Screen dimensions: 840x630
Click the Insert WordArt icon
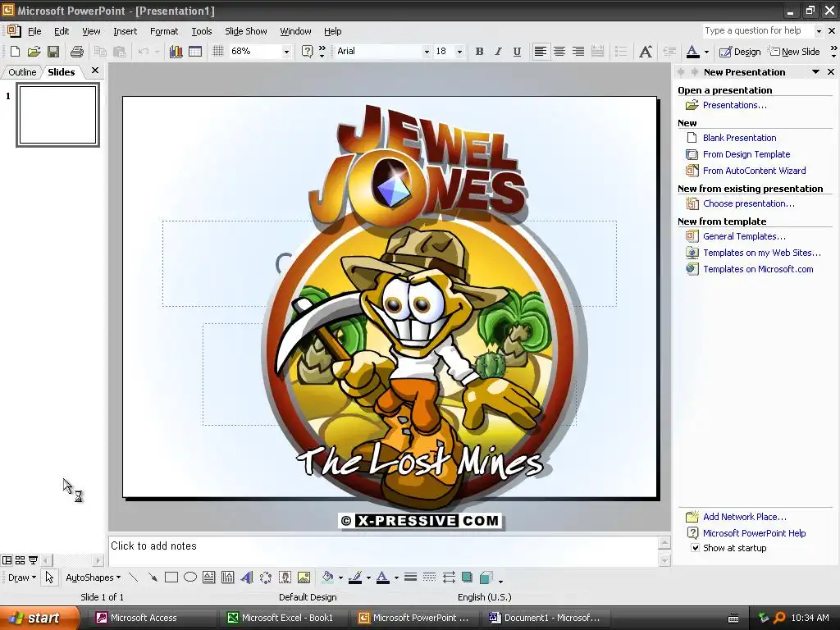point(246,577)
